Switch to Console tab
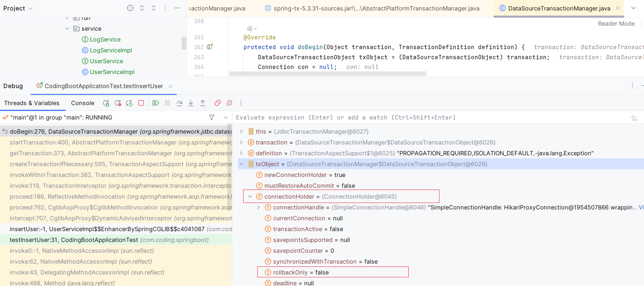This screenshot has height=286, width=644. tap(83, 103)
